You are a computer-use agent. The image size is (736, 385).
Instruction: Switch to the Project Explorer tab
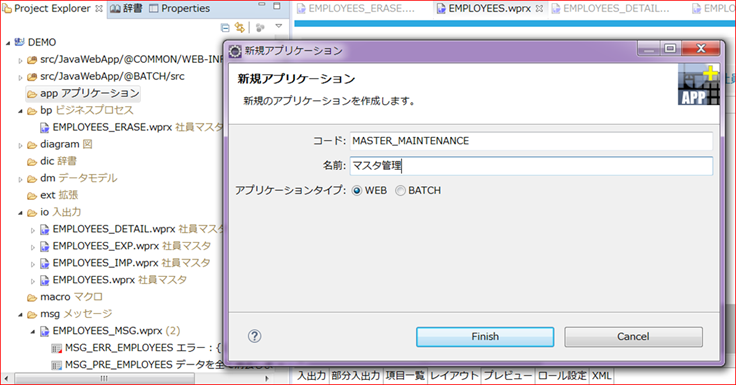click(x=52, y=8)
